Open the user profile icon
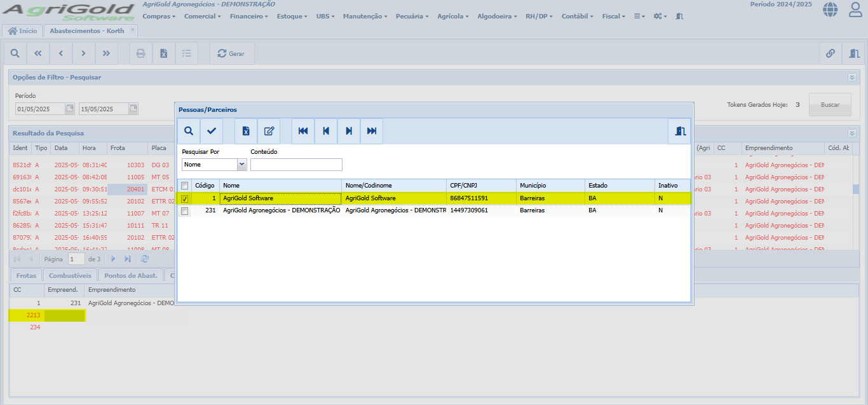Image resolution: width=868 pixels, height=405 pixels. click(x=856, y=9)
